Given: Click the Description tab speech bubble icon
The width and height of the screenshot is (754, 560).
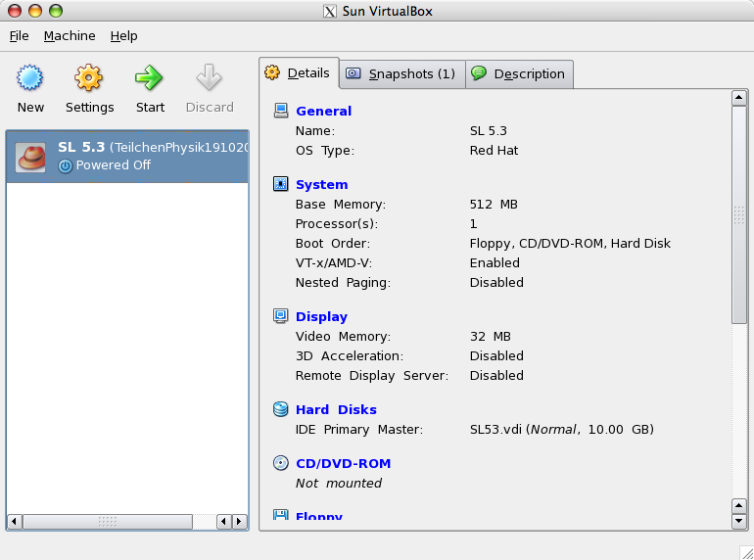Looking at the screenshot, I should [479, 73].
